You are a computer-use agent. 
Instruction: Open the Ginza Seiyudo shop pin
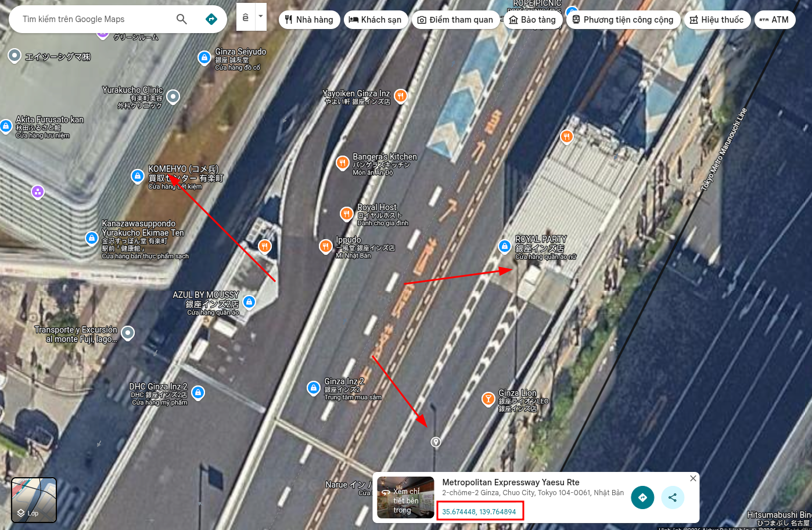[x=204, y=57]
